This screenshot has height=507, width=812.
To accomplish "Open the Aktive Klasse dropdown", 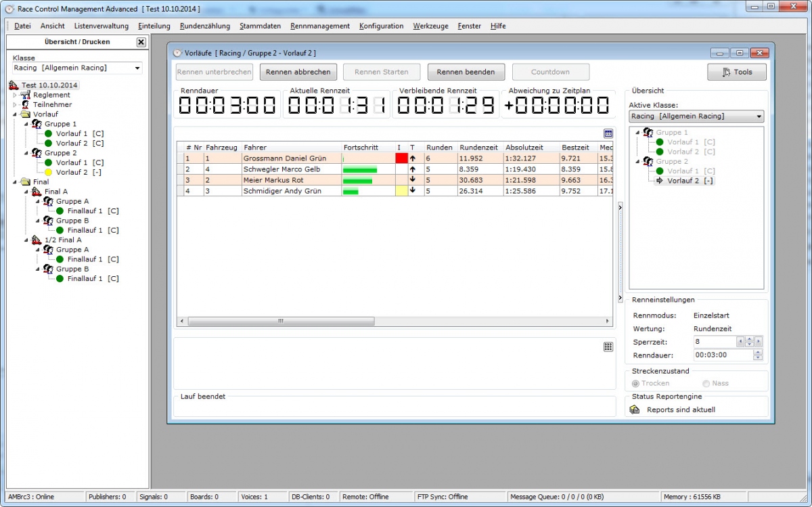I will point(758,116).
